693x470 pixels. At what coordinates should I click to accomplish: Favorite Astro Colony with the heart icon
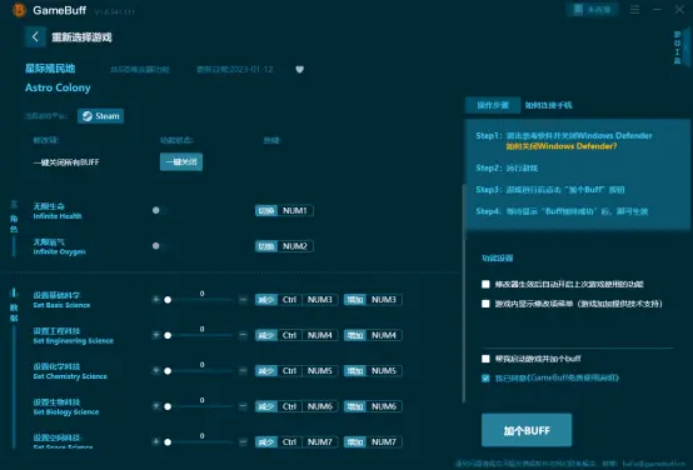(300, 69)
